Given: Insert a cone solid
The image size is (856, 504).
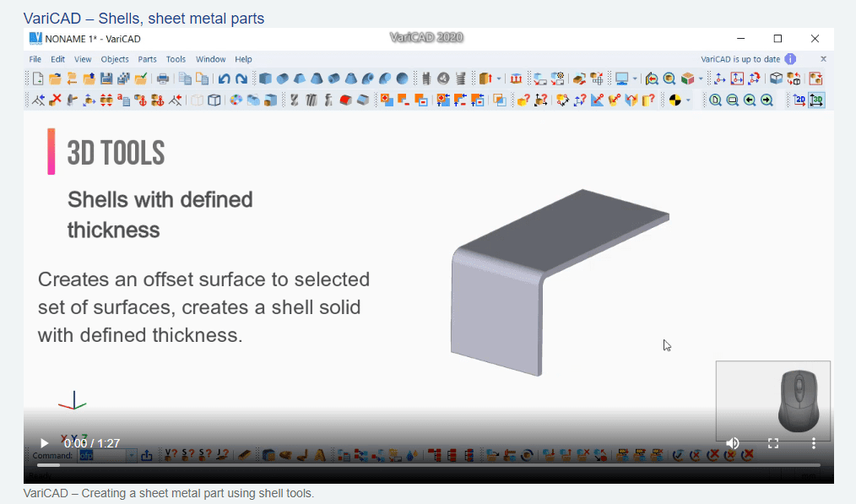Looking at the screenshot, I should pyautogui.click(x=317, y=79).
